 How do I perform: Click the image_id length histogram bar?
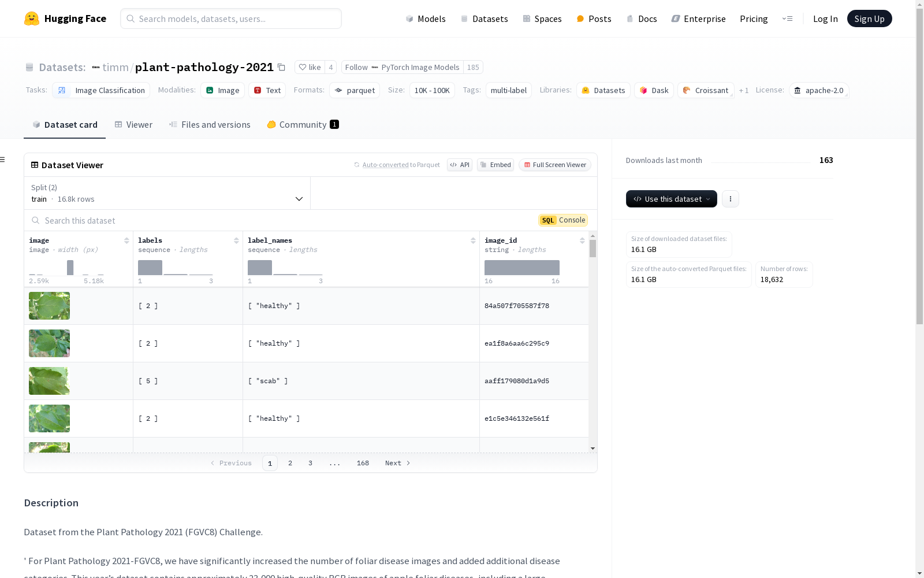point(522,268)
